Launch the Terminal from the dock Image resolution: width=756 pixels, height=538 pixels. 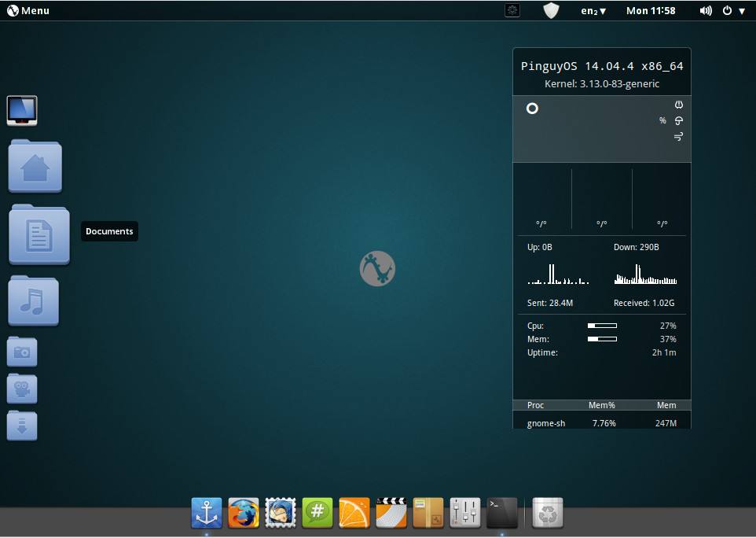(x=502, y=513)
